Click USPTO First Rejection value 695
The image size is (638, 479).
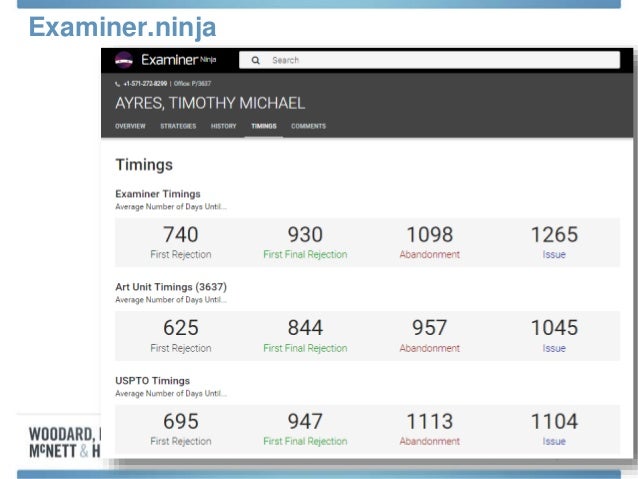(181, 422)
